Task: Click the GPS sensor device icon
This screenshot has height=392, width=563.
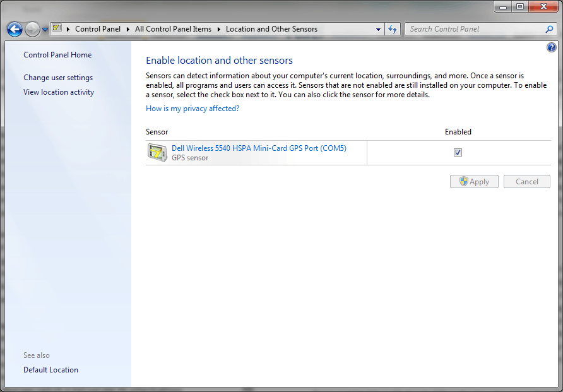Action: point(157,152)
